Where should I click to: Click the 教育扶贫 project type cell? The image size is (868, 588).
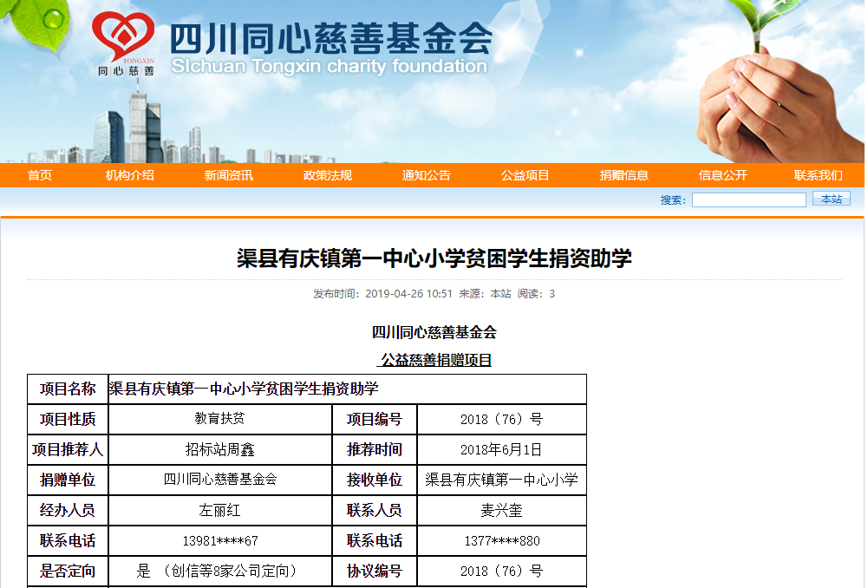pyautogui.click(x=219, y=419)
